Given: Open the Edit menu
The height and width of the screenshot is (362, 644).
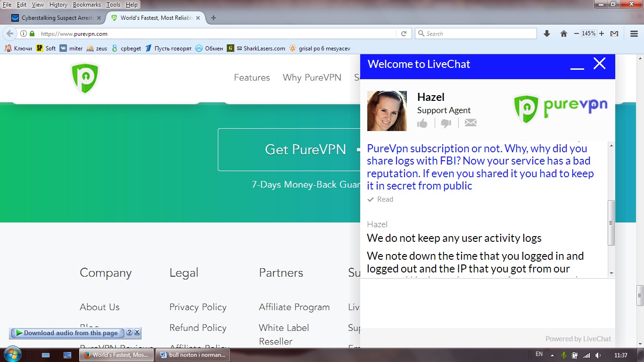Looking at the screenshot, I should (22, 5).
